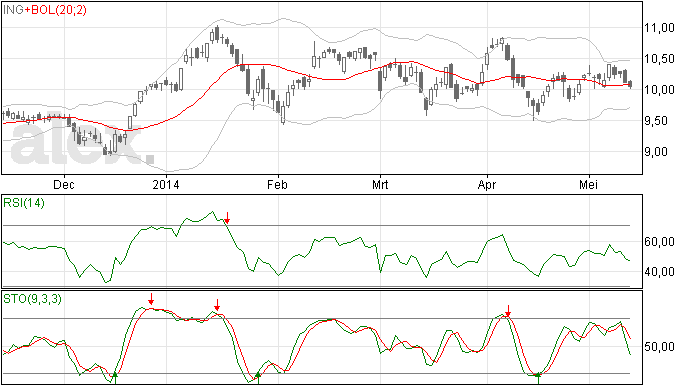This screenshot has height=387, width=690.
Task: Click the second red sell arrow in January stochastic
Action: coord(217,305)
